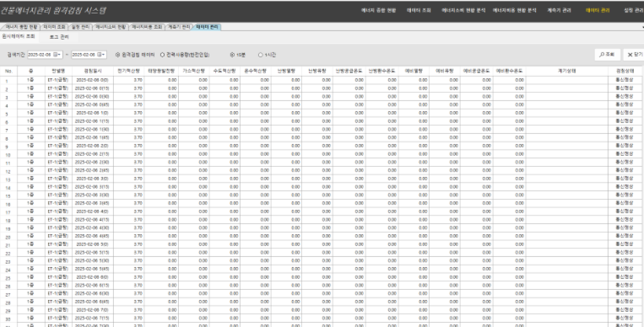The height and width of the screenshot is (327, 644).
Task: Select the 3.70 value in row 5
Action: [x=128, y=113]
